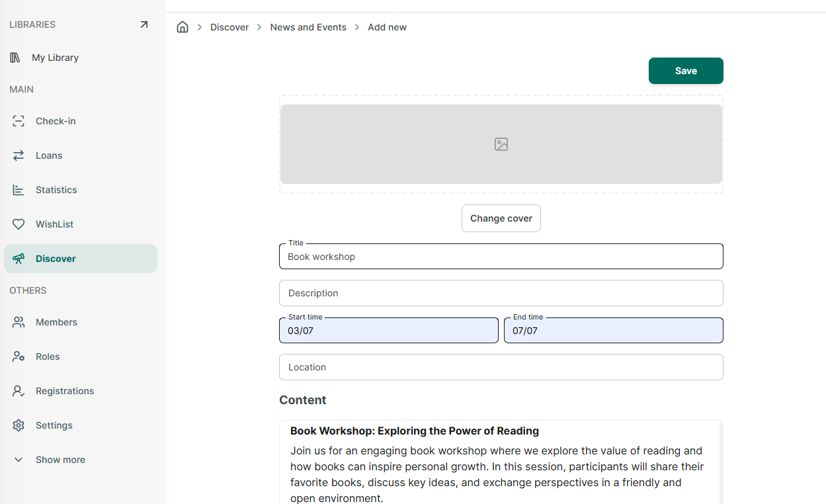This screenshot has height=504, width=826.
Task: Click the Location input field
Action: pos(501,367)
